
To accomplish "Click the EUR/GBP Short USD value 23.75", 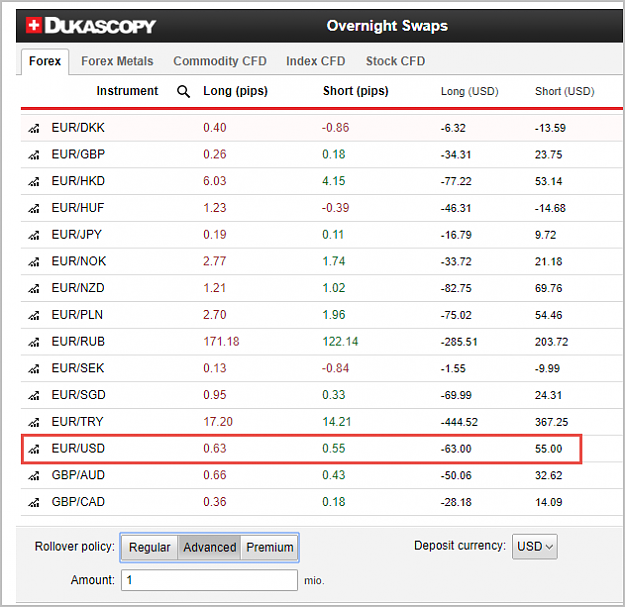I will [x=548, y=155].
